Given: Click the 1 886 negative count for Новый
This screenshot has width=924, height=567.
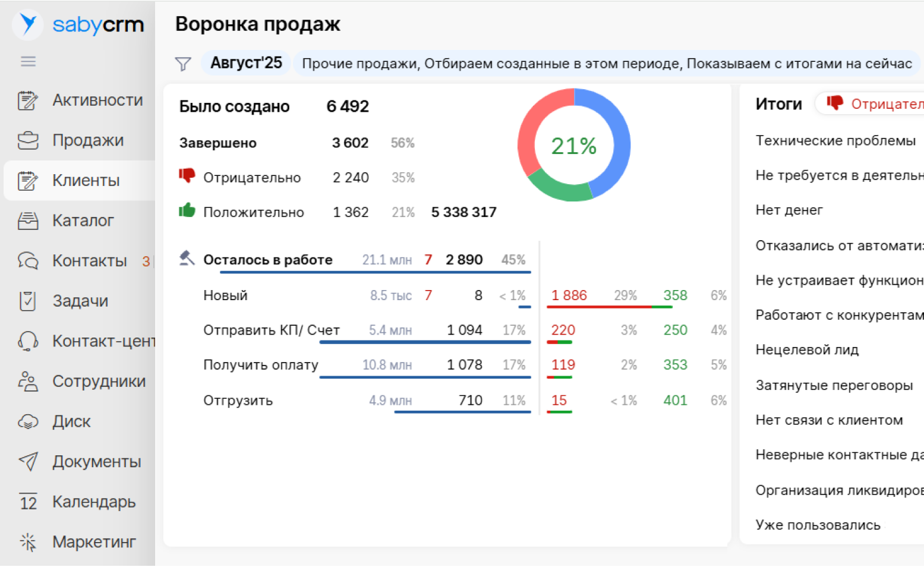Looking at the screenshot, I should 569,295.
